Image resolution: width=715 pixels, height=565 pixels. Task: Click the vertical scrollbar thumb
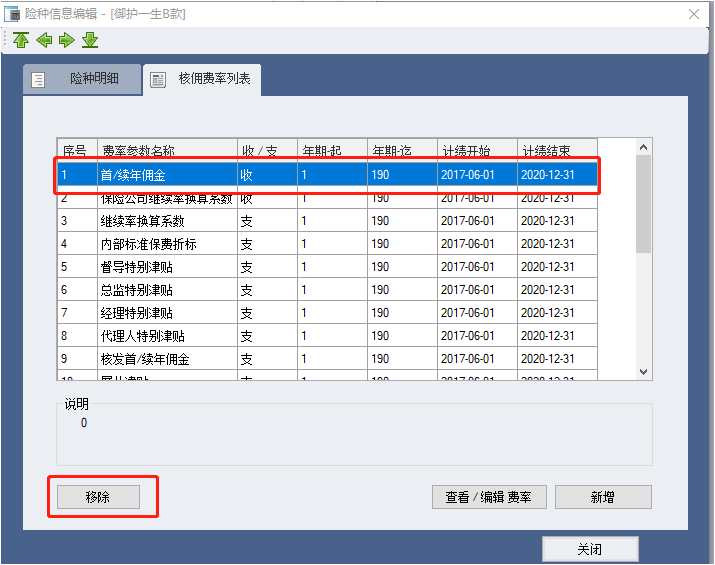coord(644,205)
